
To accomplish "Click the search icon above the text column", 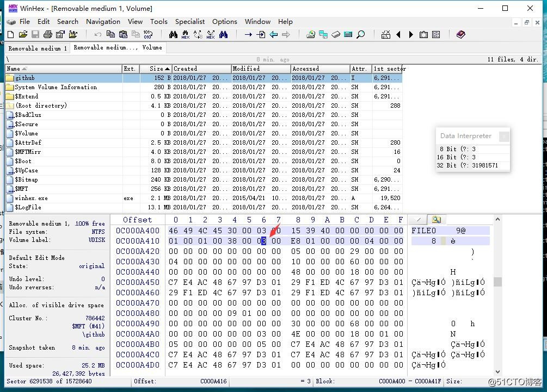I will pyautogui.click(x=436, y=220).
